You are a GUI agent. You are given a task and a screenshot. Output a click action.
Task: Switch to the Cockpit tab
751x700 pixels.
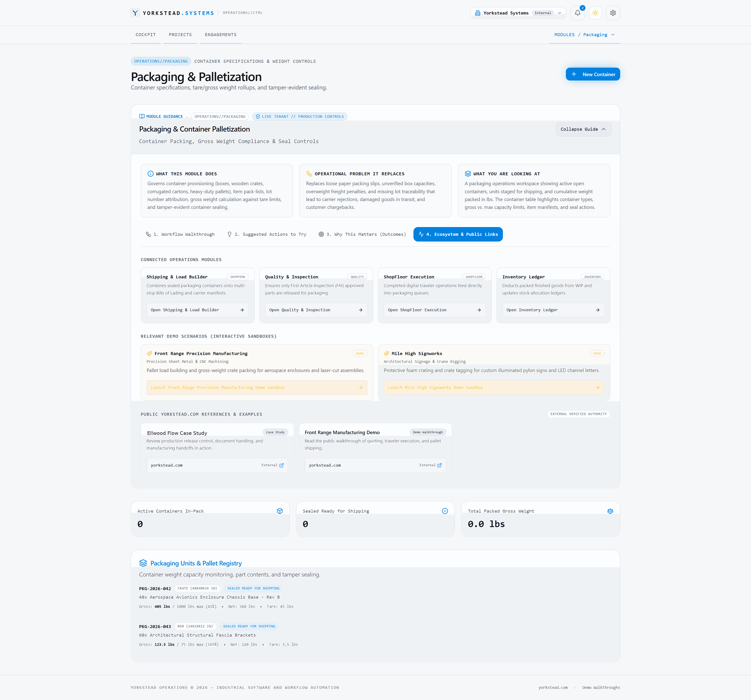point(146,35)
